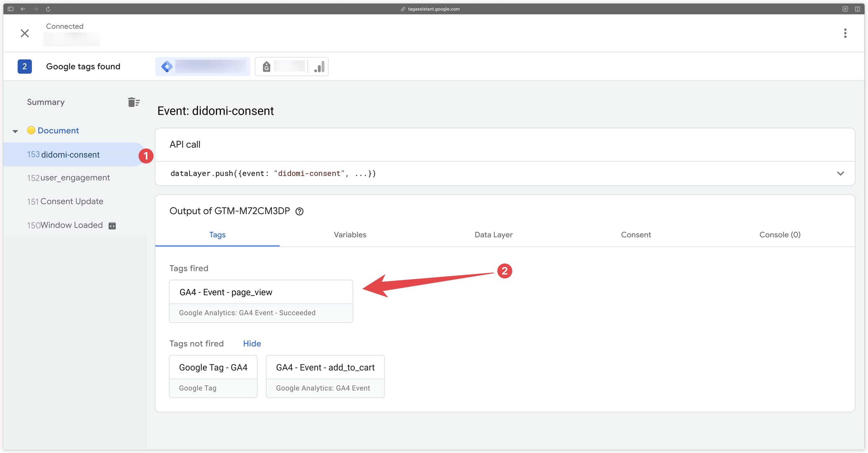Select event 150 Window Loaded
This screenshot has height=453, width=868.
pyautogui.click(x=65, y=225)
